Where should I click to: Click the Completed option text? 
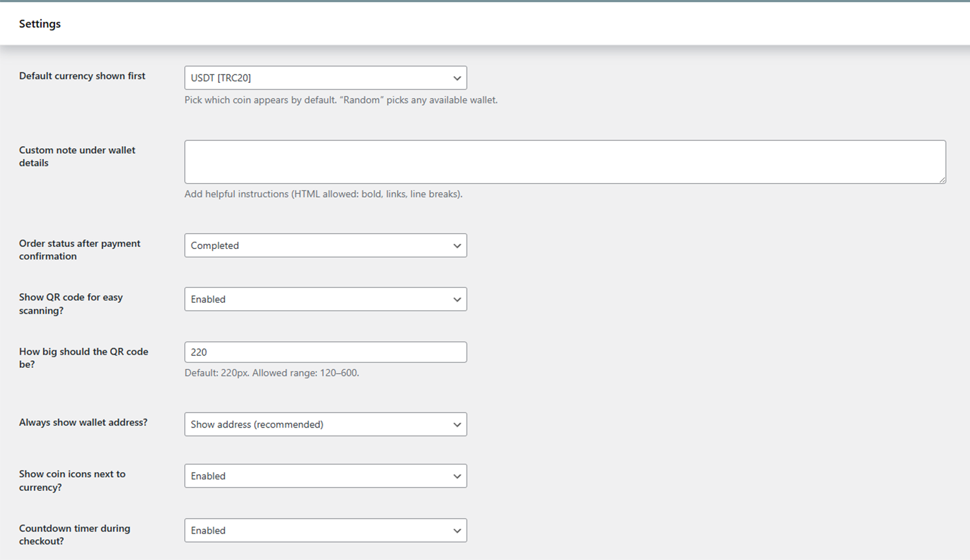tap(214, 245)
